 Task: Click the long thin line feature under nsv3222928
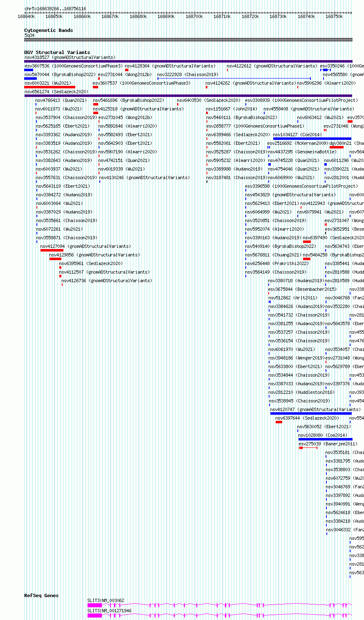pyautogui.click(x=234, y=79)
